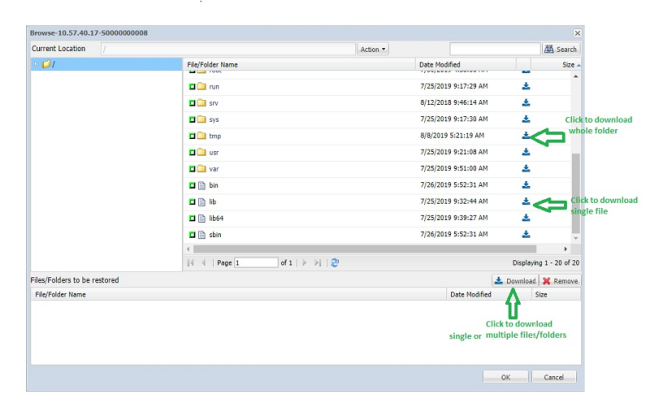Download the srv folder via its download icon
650x420 pixels.
point(526,102)
